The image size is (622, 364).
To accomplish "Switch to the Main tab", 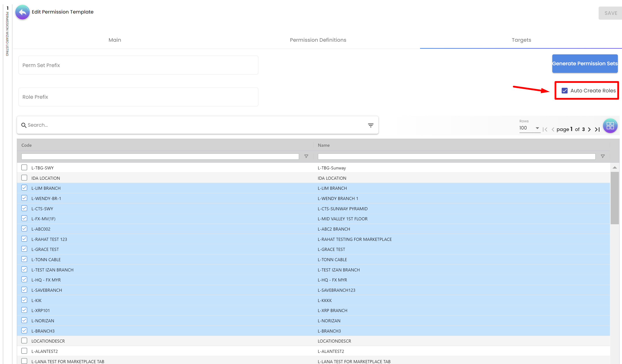I will [115, 40].
